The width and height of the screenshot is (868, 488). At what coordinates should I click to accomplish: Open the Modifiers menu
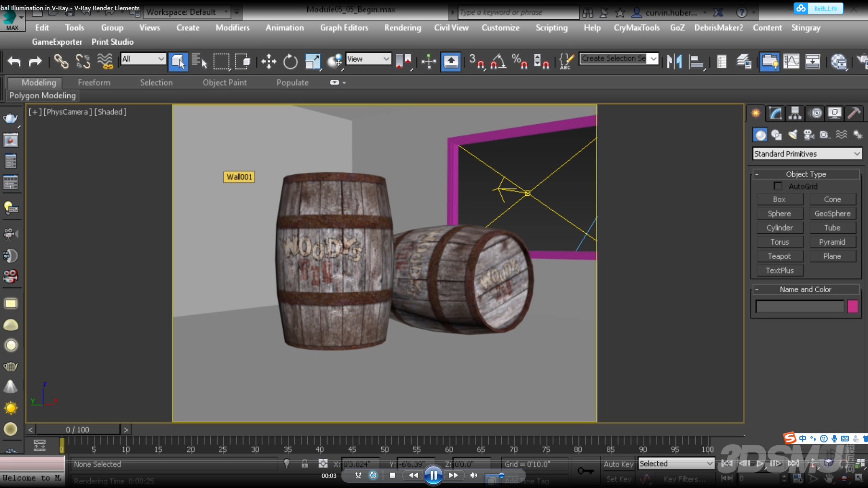click(232, 28)
